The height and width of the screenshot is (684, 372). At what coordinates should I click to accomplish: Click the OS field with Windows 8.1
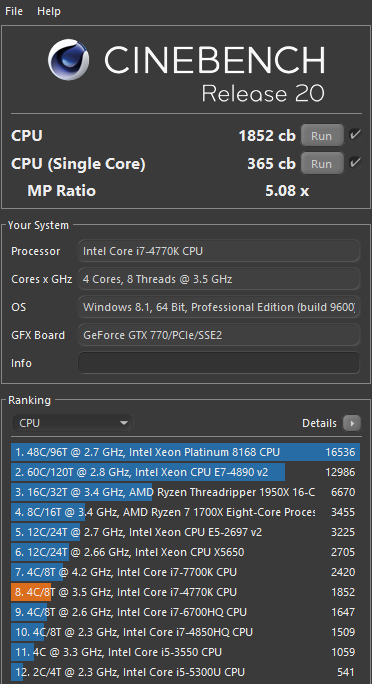click(x=219, y=307)
